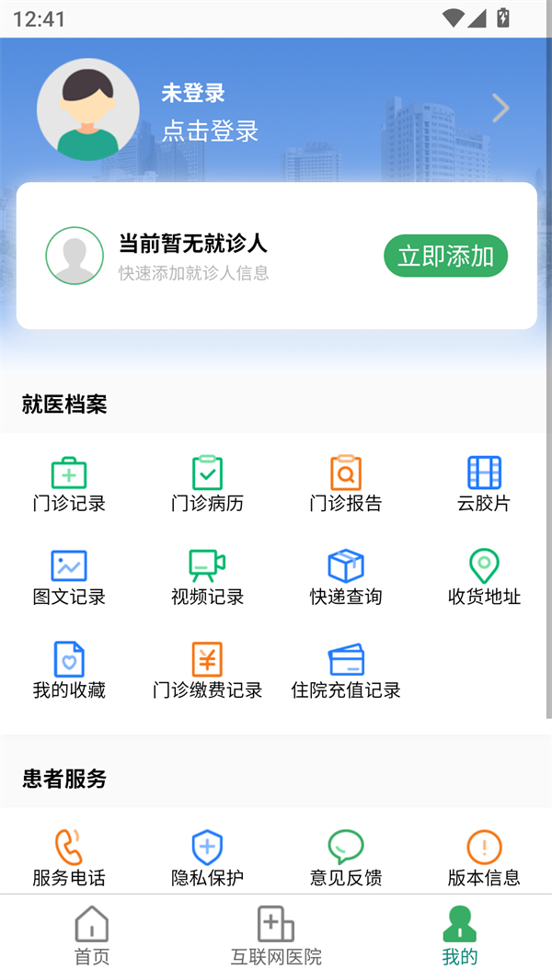Tap the 就医档案 section header

tap(64, 405)
